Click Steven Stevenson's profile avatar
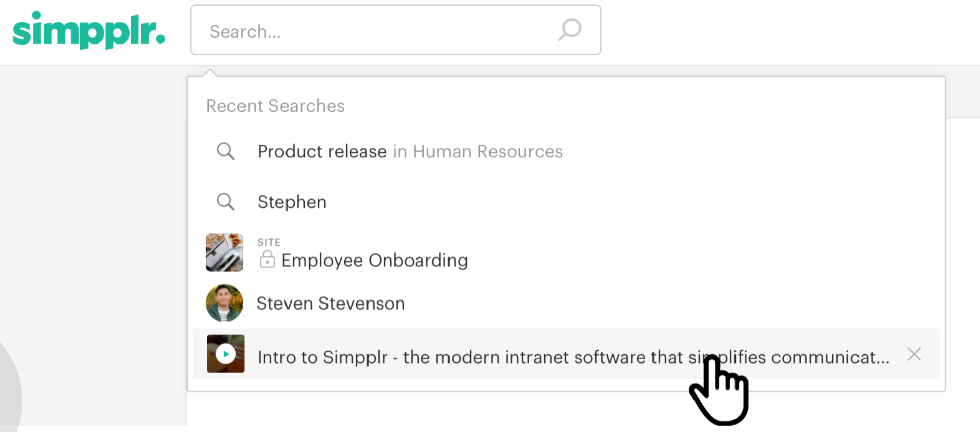The height and width of the screenshot is (432, 980). click(x=224, y=303)
